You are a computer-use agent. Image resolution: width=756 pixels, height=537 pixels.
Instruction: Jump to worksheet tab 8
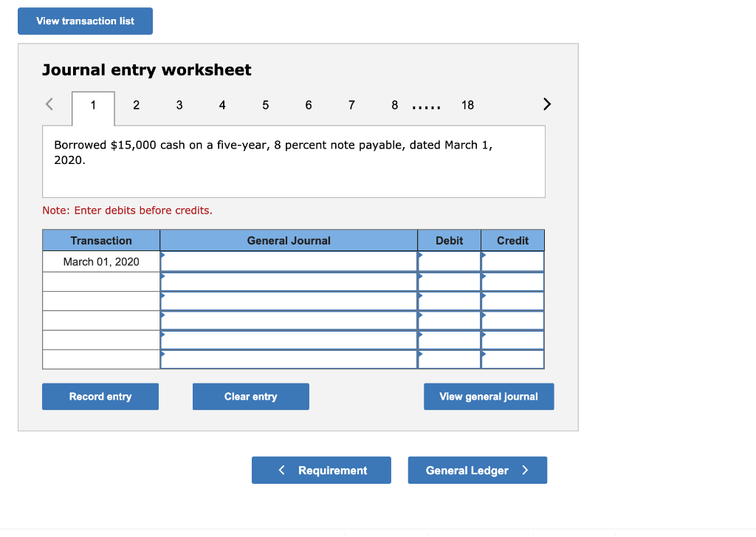pos(395,105)
